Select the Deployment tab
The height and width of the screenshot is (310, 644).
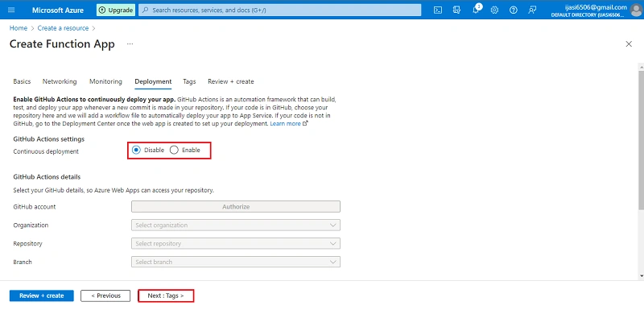point(153,81)
